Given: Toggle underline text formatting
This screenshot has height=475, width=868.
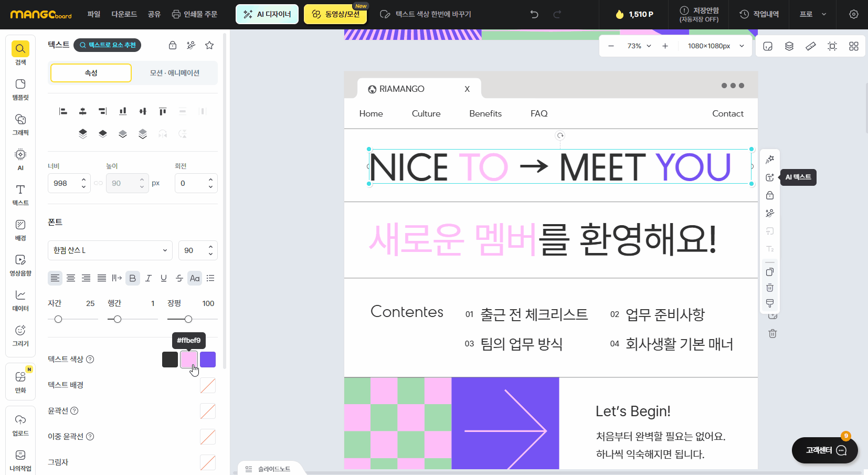Looking at the screenshot, I should tap(164, 278).
